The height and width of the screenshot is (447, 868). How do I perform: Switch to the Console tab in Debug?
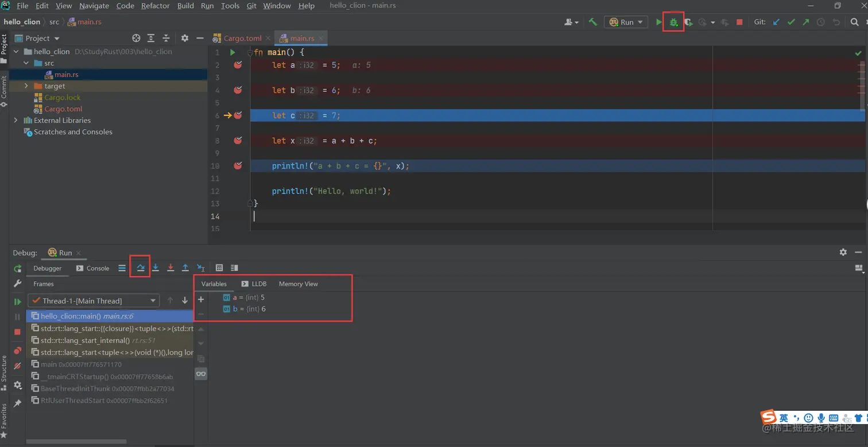[93, 268]
